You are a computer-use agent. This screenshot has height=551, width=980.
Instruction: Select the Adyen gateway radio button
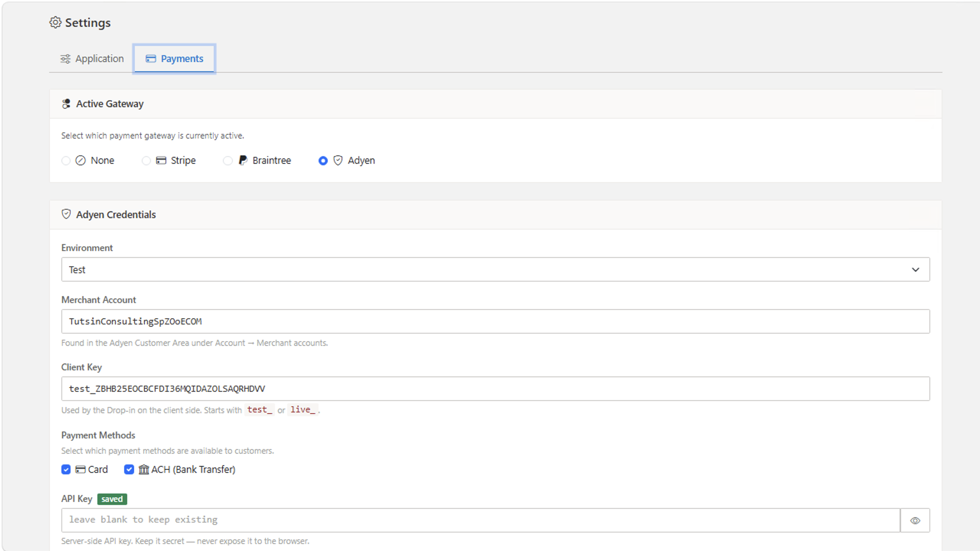[x=323, y=161]
